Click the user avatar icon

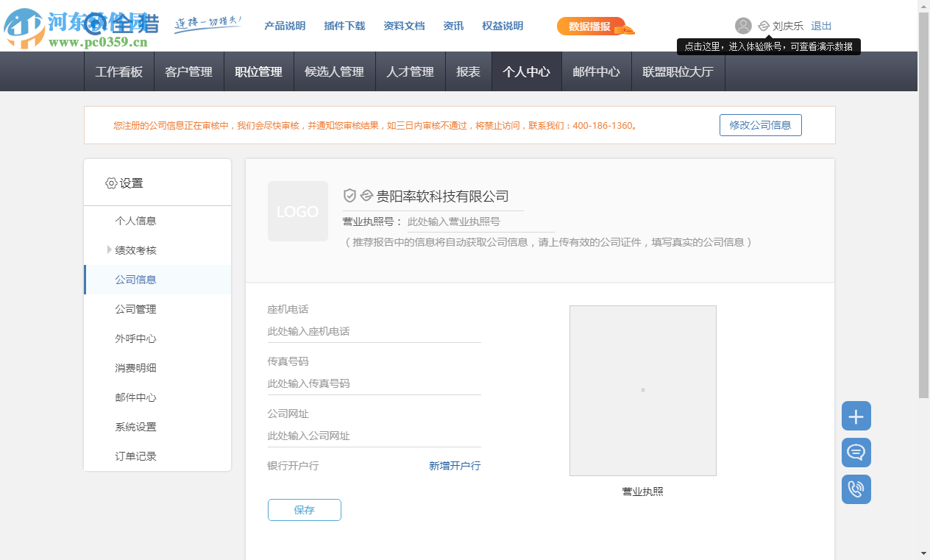743,26
